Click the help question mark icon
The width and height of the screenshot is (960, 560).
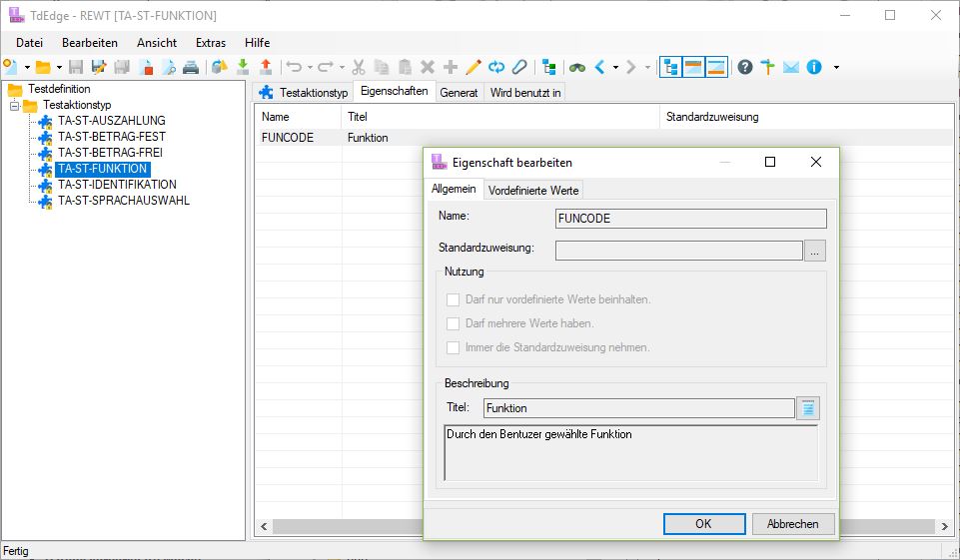[745, 67]
